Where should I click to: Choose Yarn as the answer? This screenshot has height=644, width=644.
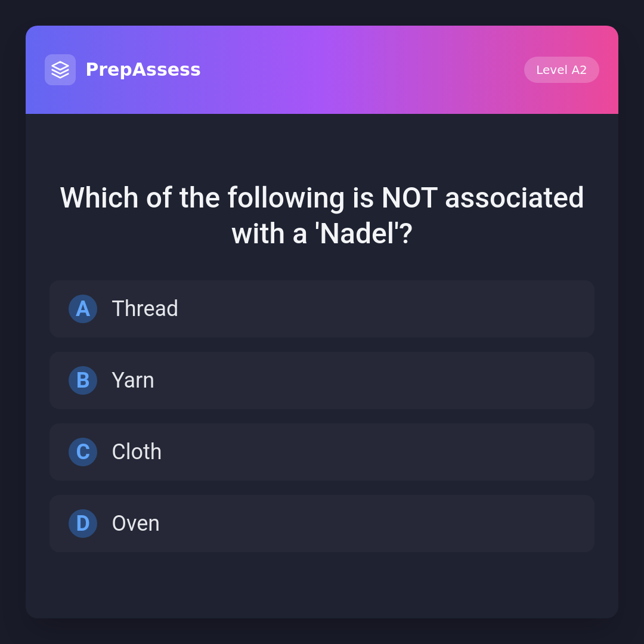coord(133,380)
